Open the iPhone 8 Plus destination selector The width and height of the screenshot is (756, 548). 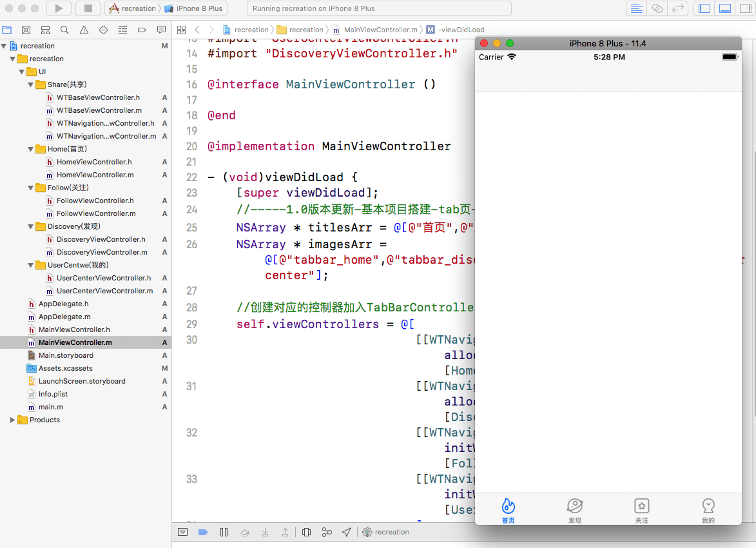(x=199, y=8)
